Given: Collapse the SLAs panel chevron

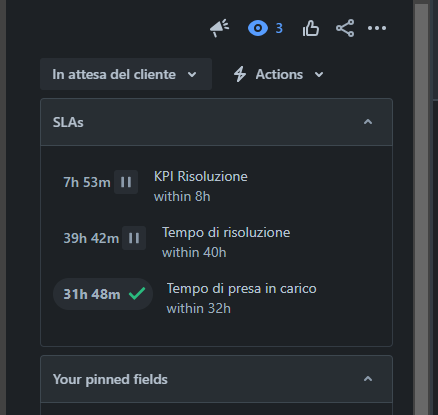Looking at the screenshot, I should 368,122.
